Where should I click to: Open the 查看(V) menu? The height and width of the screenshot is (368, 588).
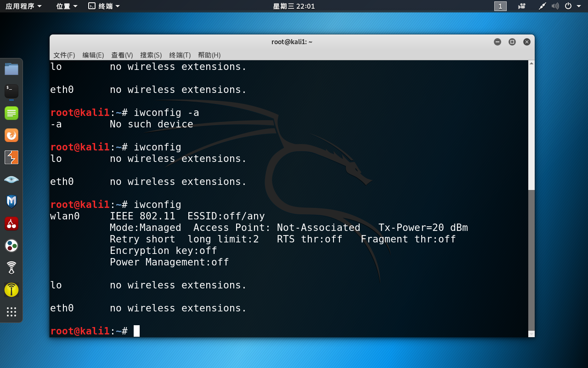(122, 55)
